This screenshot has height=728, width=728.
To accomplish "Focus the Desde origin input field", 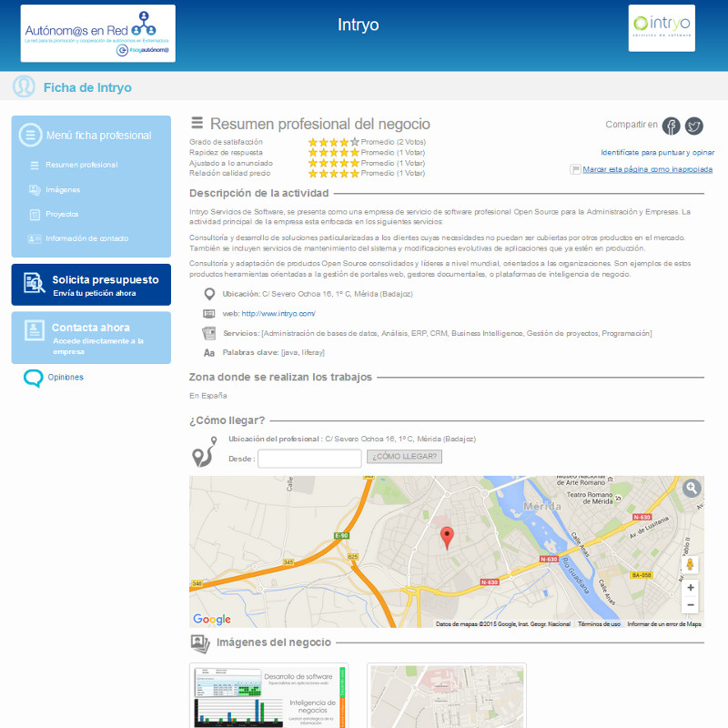I will pos(309,459).
